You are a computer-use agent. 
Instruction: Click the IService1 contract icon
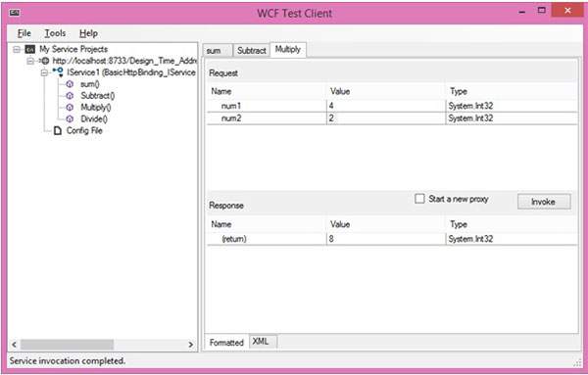coord(58,71)
